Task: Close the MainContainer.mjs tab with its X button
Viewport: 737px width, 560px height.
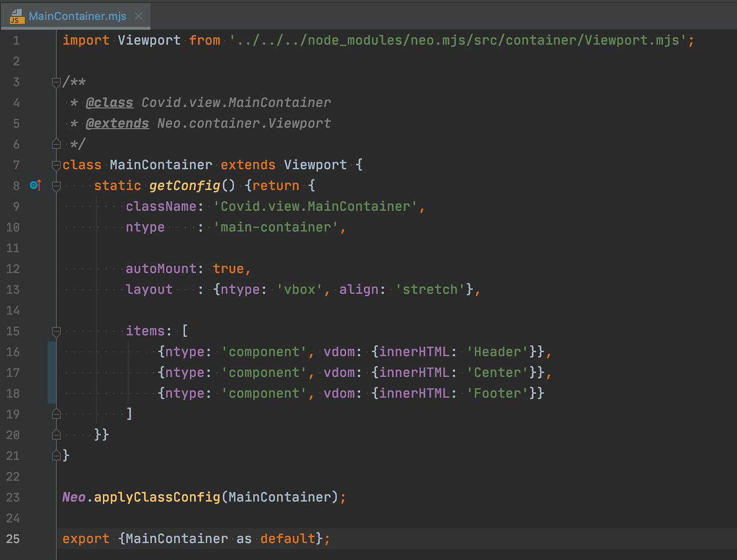Action: click(x=138, y=16)
